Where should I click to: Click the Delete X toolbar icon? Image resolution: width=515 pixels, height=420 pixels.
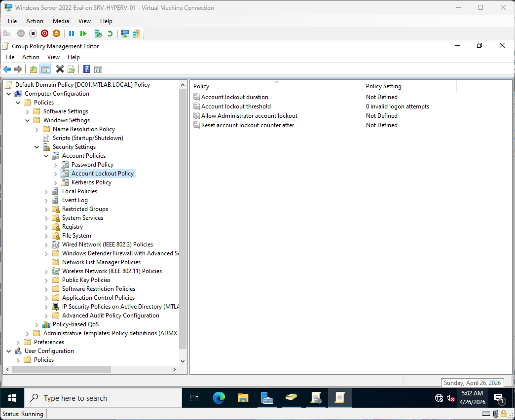[60, 69]
